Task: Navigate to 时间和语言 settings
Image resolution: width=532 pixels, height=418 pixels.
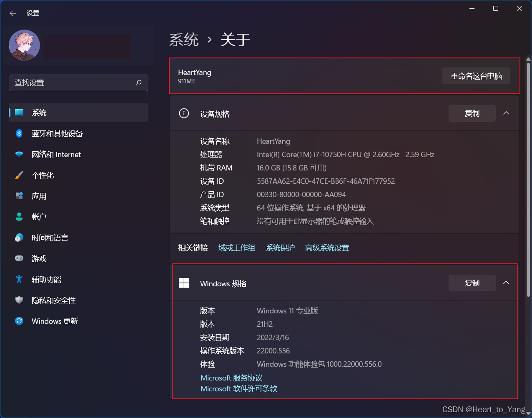Action: (x=78, y=238)
